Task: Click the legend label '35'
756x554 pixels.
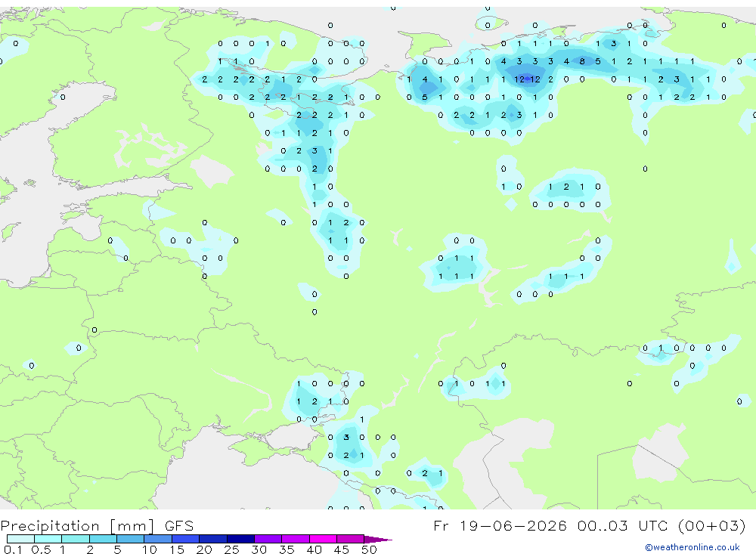Action: 287,549
